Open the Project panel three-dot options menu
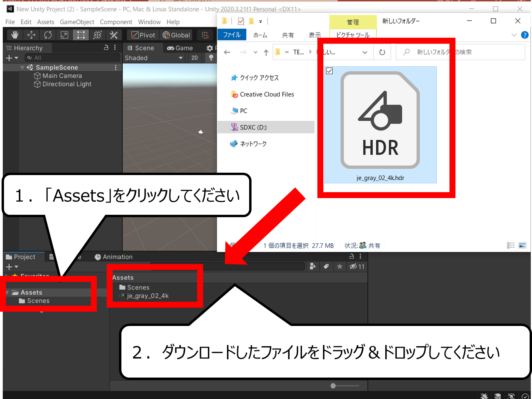Screen dimensions: 532x399 pos(360,256)
